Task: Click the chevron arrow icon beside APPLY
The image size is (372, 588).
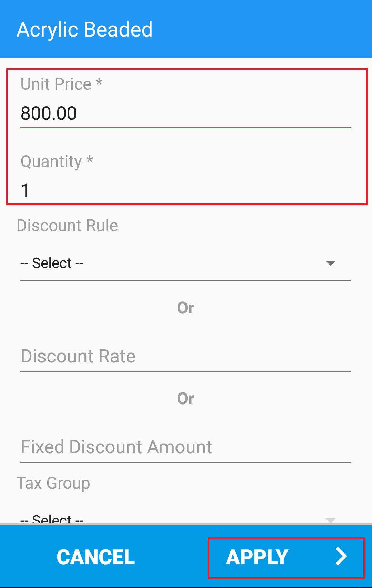Action: [x=341, y=556]
